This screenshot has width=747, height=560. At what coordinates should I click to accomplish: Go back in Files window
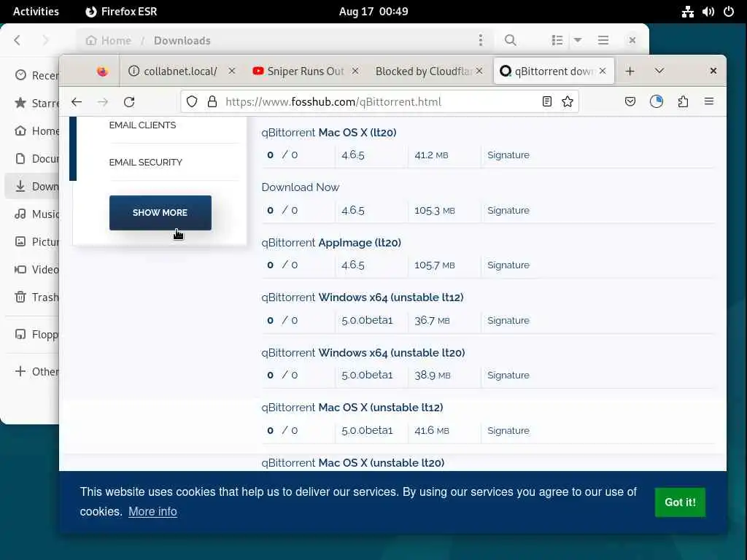18,41
